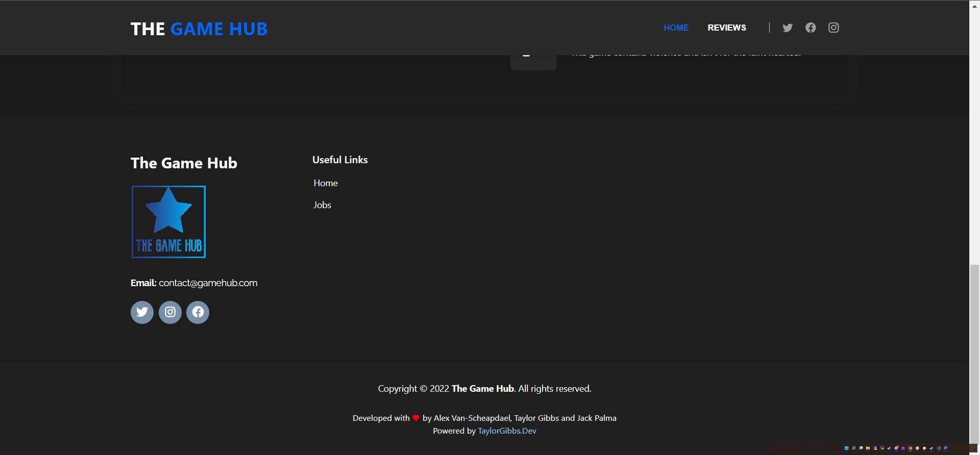Open Facebook icon in the top navbar

pos(811,28)
